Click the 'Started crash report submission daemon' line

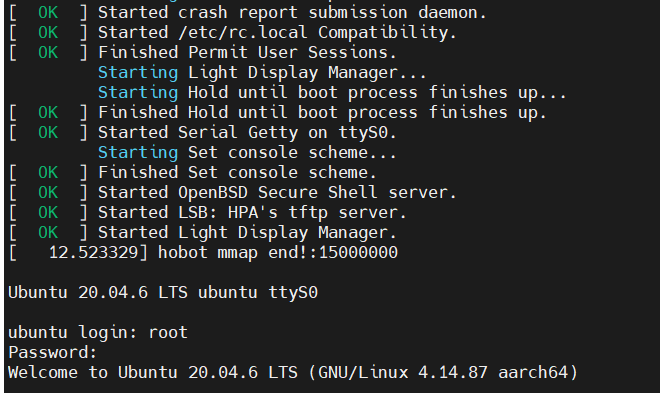click(x=247, y=13)
